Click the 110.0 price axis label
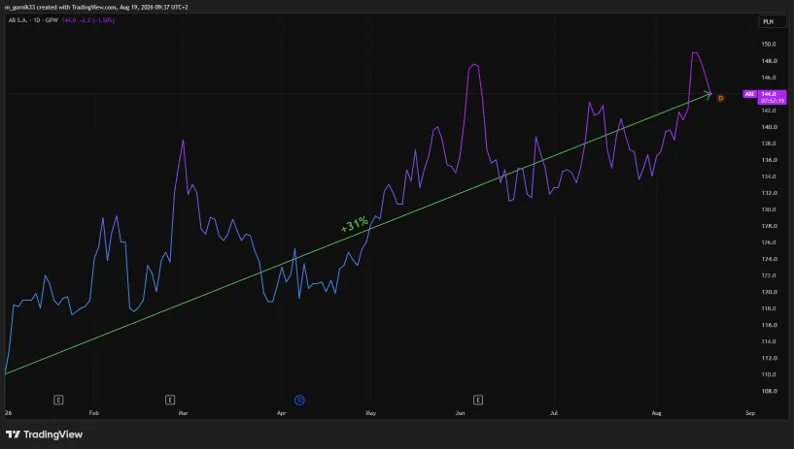 pyautogui.click(x=768, y=375)
